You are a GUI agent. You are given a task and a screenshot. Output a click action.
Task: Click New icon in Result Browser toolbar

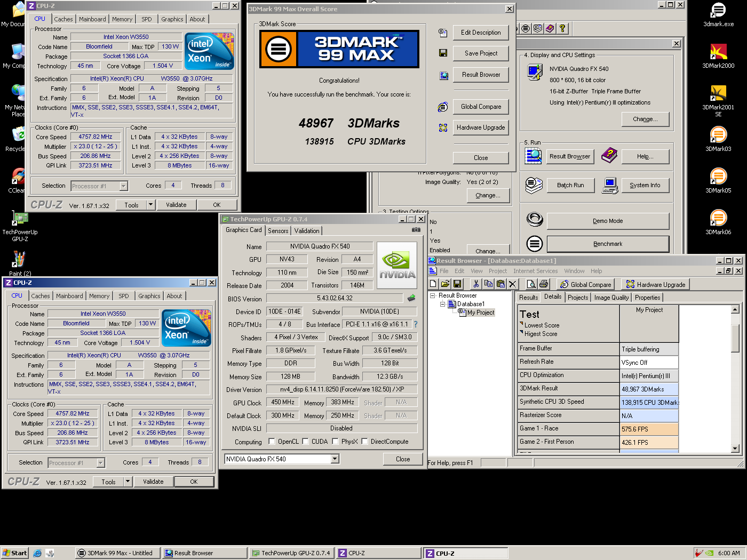coord(433,284)
